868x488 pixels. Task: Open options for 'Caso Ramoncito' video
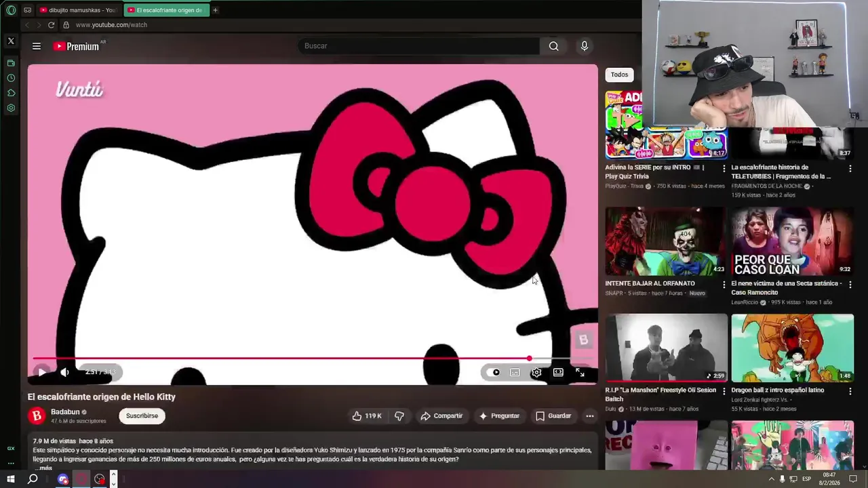(x=850, y=285)
